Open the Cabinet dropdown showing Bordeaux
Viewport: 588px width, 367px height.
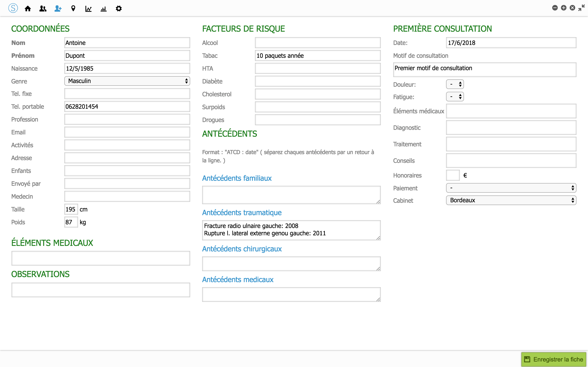pyautogui.click(x=511, y=200)
